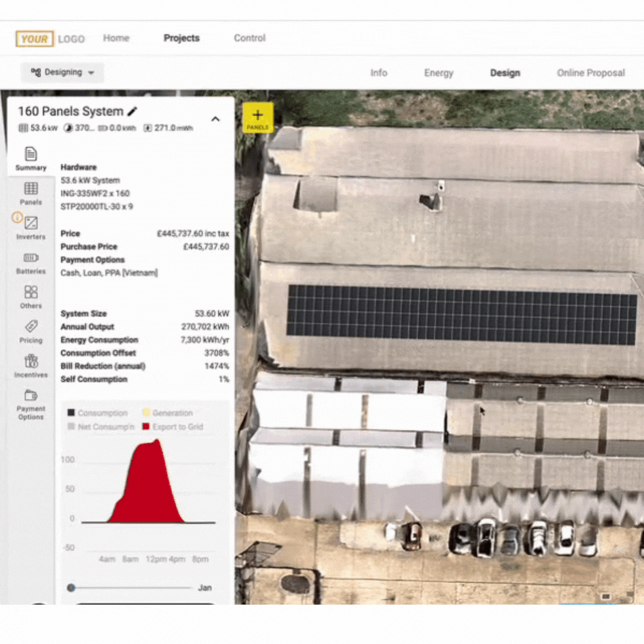Screen dimensions: 644x644
Task: Click the Hardware heading
Action: (79, 167)
